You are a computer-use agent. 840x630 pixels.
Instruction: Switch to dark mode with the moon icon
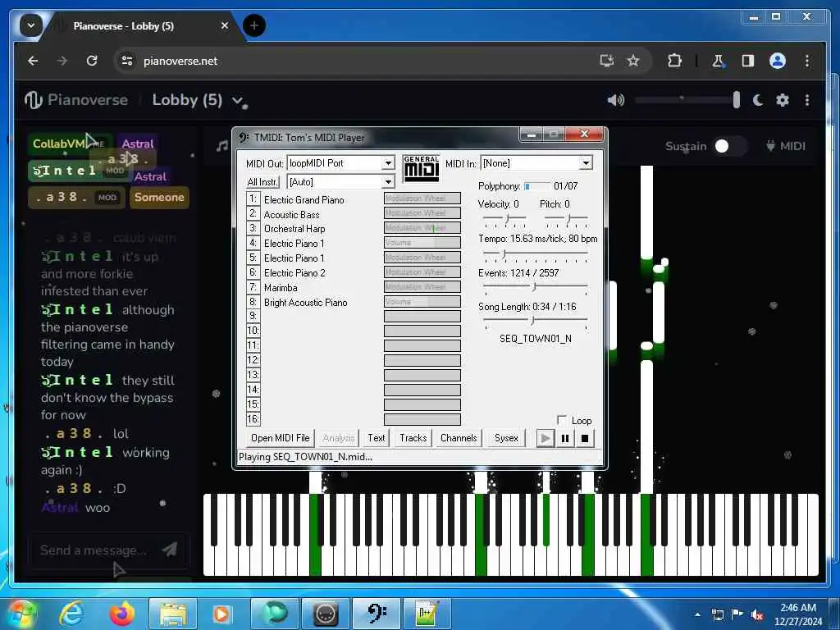click(x=757, y=100)
